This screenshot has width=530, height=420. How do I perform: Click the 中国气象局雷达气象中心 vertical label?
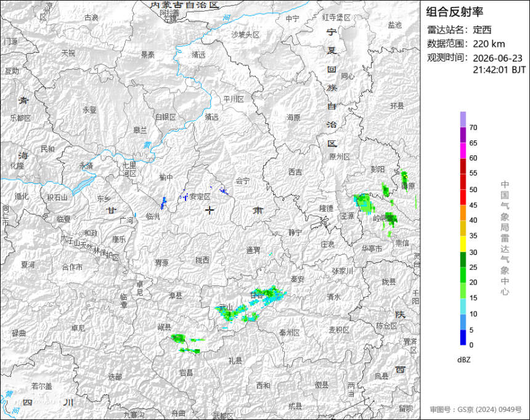(505, 238)
